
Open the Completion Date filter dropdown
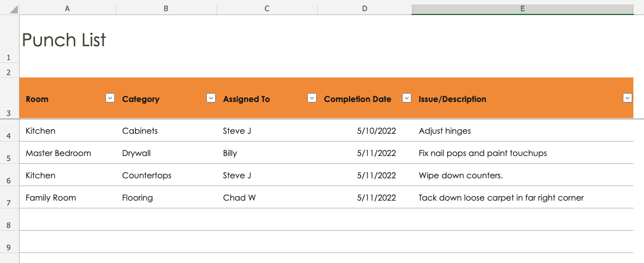tap(406, 98)
